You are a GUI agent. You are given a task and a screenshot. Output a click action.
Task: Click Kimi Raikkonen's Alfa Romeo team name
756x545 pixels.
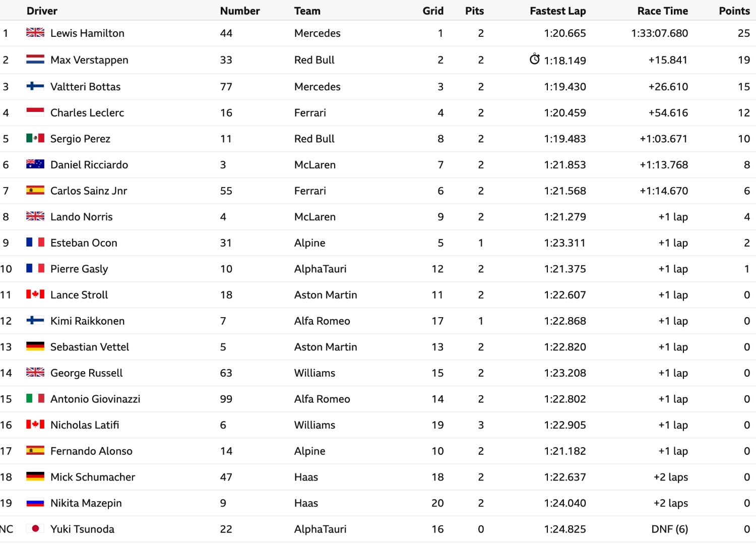[x=322, y=321]
